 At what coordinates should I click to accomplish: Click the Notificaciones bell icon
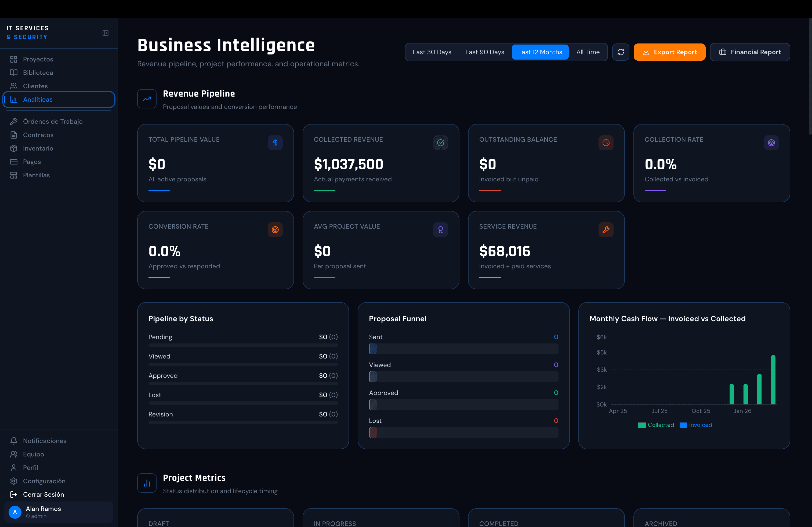point(14,441)
